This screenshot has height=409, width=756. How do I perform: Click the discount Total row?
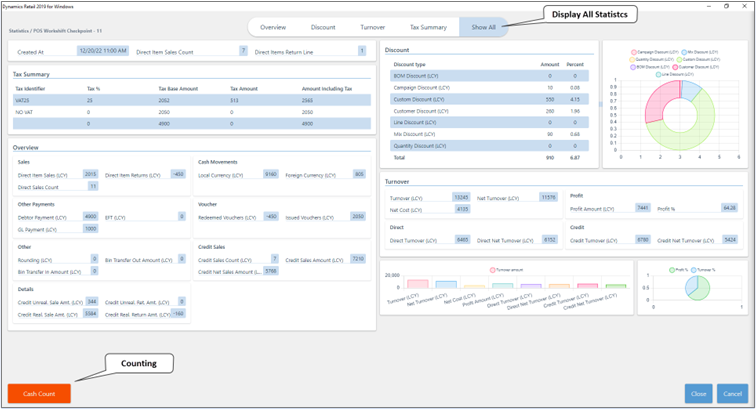(489, 158)
